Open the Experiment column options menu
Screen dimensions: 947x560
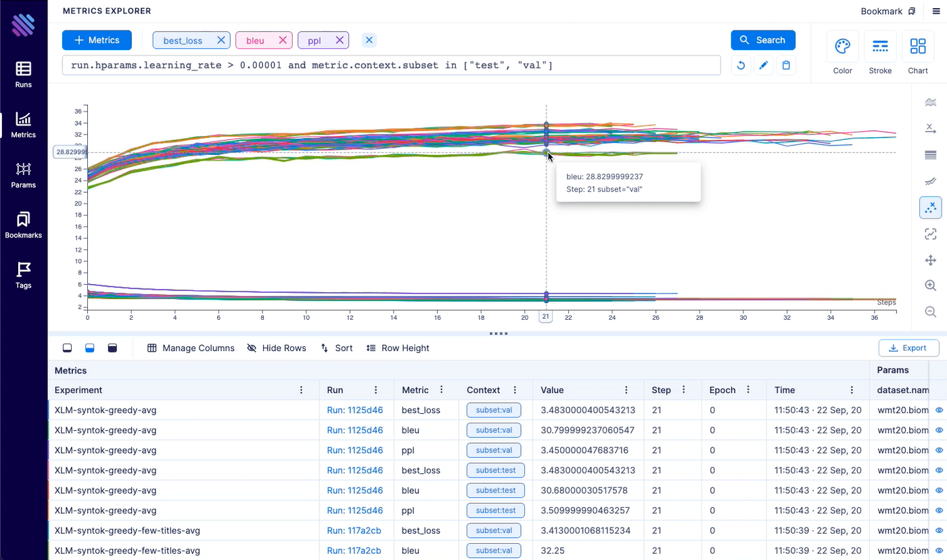[301, 390]
